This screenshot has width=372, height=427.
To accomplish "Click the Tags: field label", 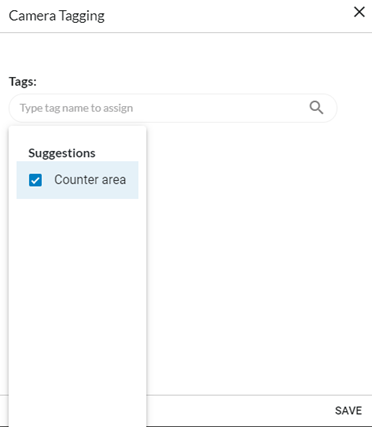I will [23, 81].
